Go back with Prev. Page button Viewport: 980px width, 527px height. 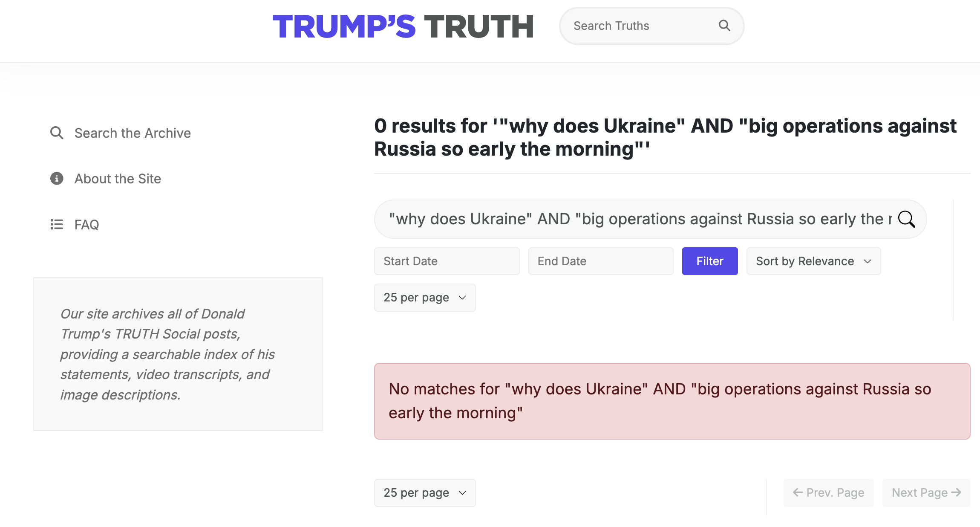(828, 493)
